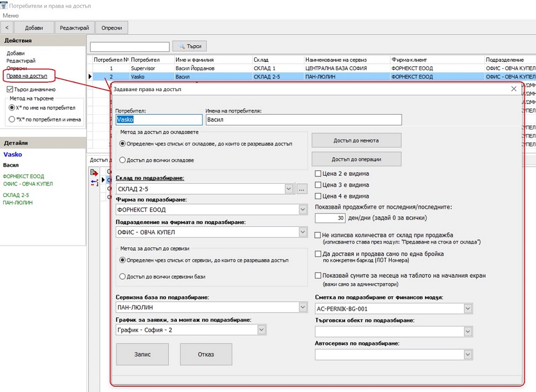Screen dimensions: 536x392
Task: Click the Отказ button
Action: (206, 354)
